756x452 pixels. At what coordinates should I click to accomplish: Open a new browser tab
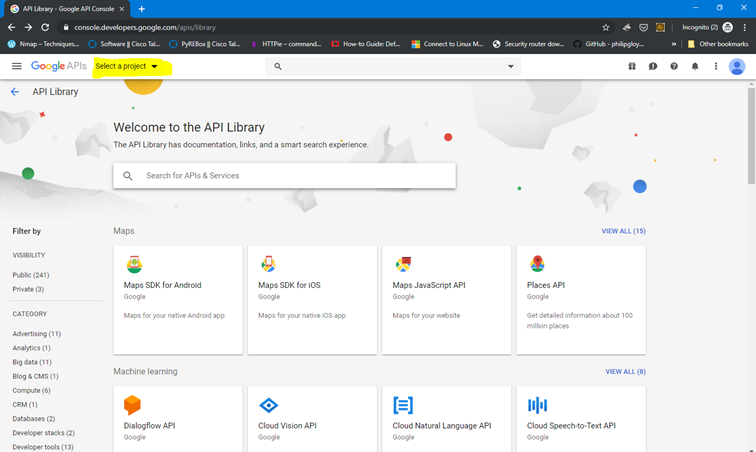142,9
